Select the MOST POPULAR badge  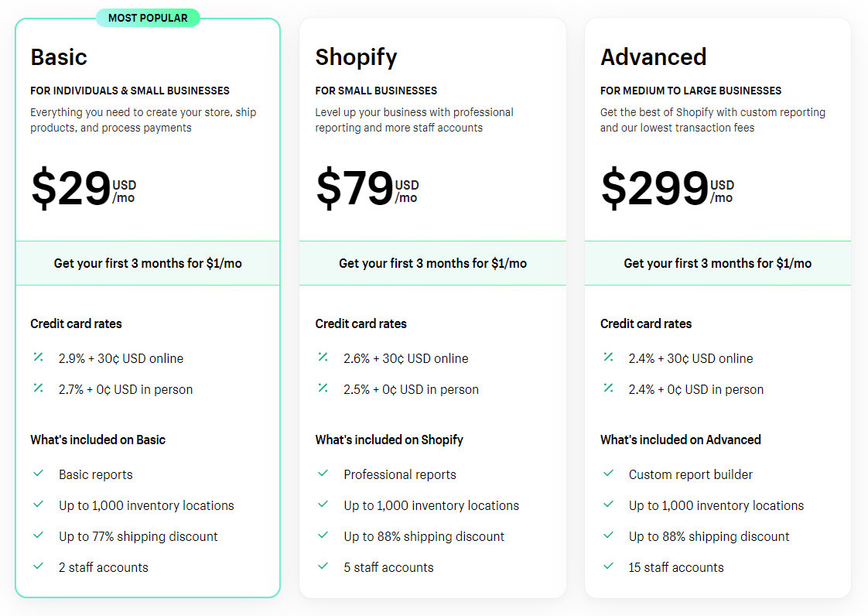148,18
